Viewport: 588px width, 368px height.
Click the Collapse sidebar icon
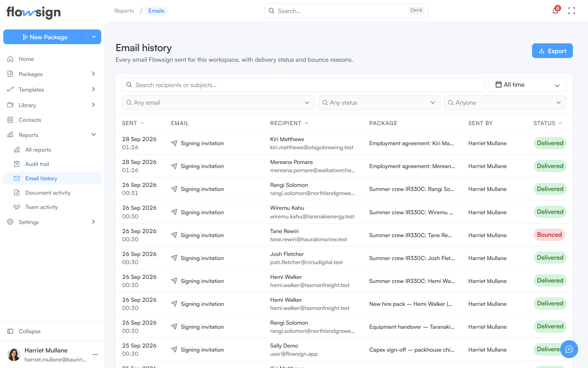click(x=10, y=331)
